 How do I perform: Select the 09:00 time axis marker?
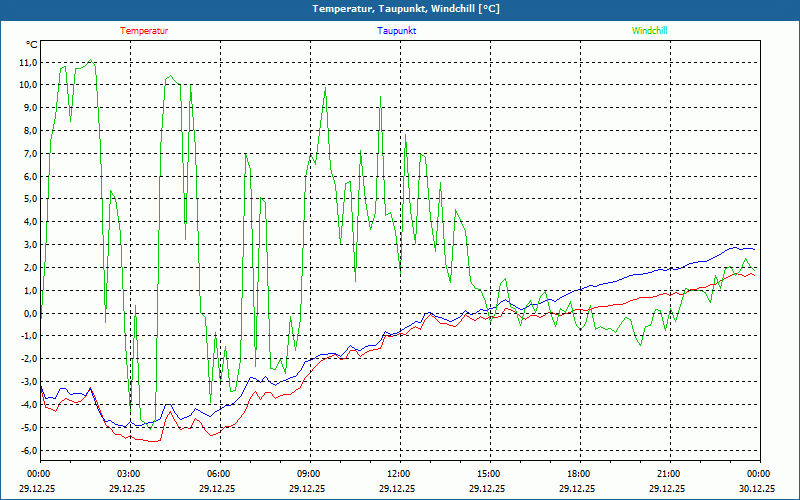(x=309, y=474)
